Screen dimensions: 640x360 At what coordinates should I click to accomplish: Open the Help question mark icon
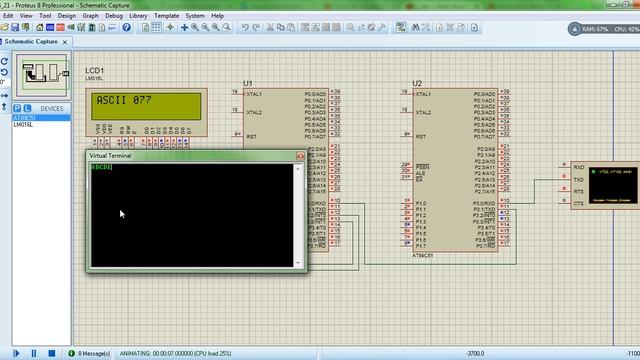pos(127,27)
